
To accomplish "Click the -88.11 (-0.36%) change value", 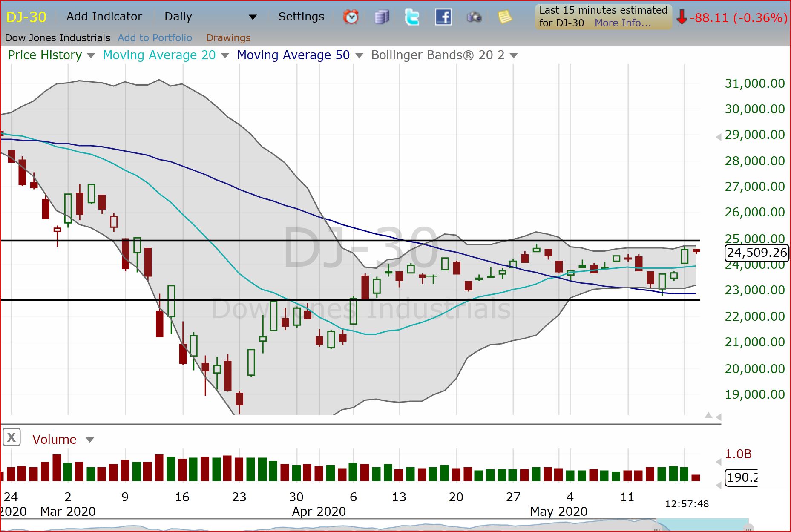I will coord(739,18).
